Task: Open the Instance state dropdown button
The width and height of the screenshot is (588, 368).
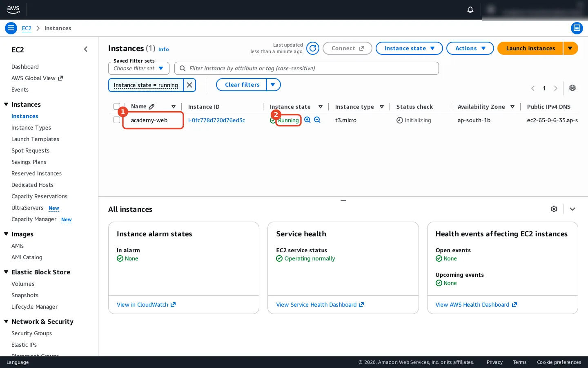Action: coord(409,48)
